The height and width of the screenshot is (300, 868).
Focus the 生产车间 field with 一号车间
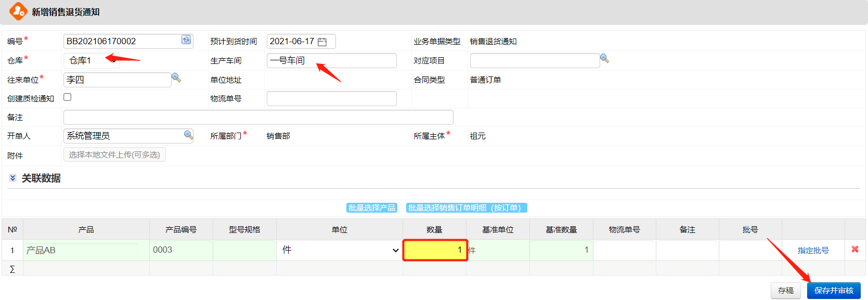(x=332, y=60)
